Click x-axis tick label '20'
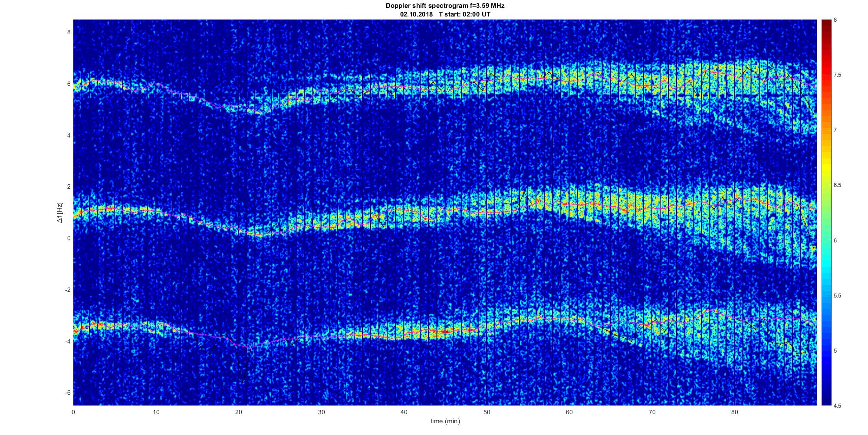 point(239,412)
